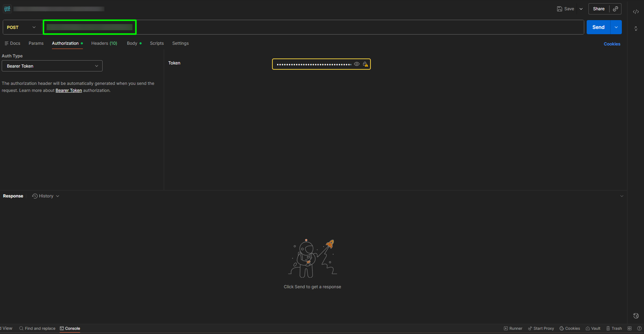Click the lock warning icon in Token field
Screen dimensions: 644x334
[365, 64]
